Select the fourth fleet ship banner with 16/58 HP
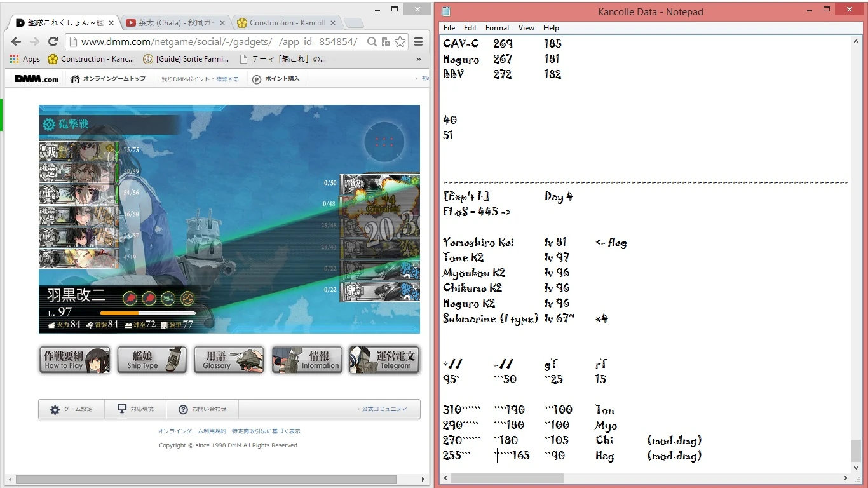Image resolution: width=868 pixels, height=488 pixels. (x=79, y=215)
